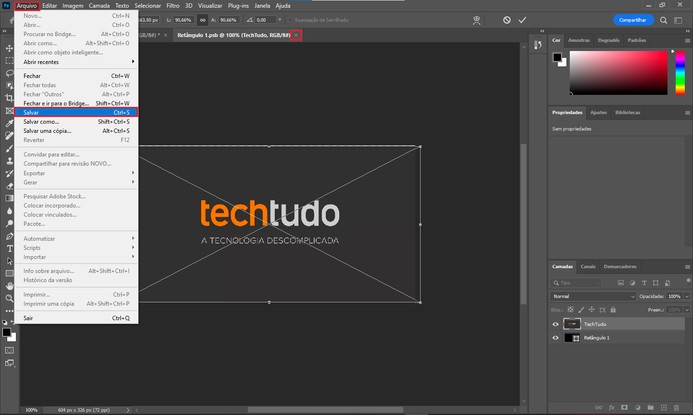693x415 pixels.
Task: Select the Zoom tool
Action: click(x=9, y=298)
